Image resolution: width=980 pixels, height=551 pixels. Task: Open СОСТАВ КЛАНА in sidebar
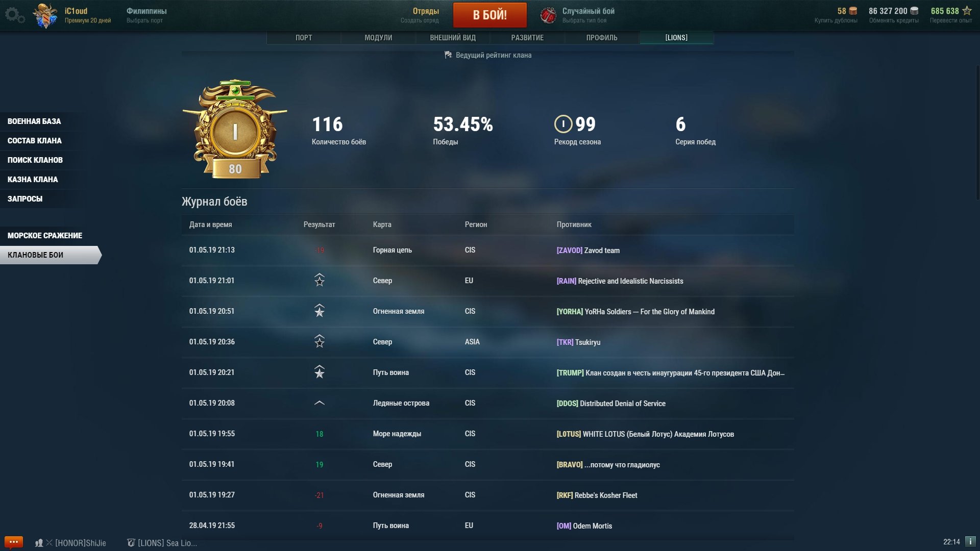pyautogui.click(x=34, y=141)
